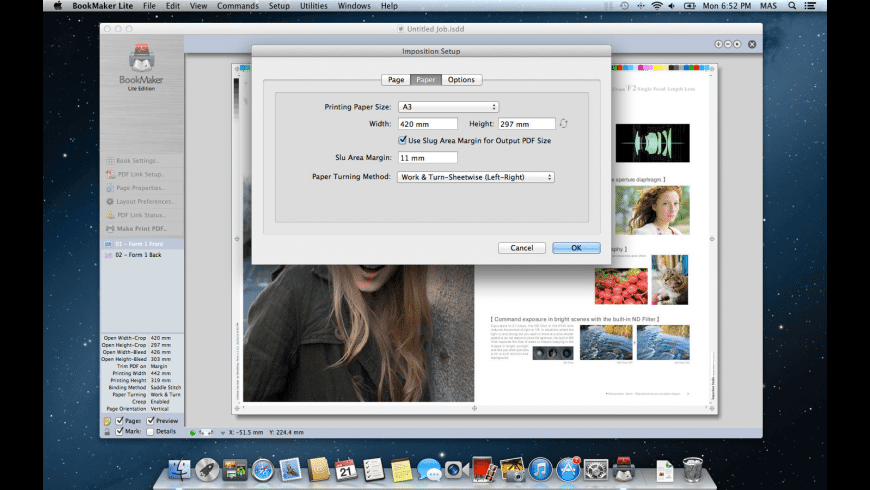The height and width of the screenshot is (490, 870).
Task: Click the Layout Preferences gear icon
Action: click(108, 201)
